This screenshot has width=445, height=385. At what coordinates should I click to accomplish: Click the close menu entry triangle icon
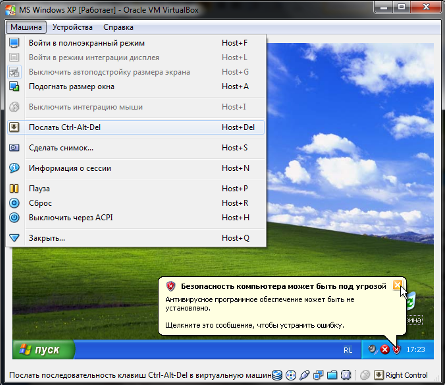pyautogui.click(x=14, y=238)
